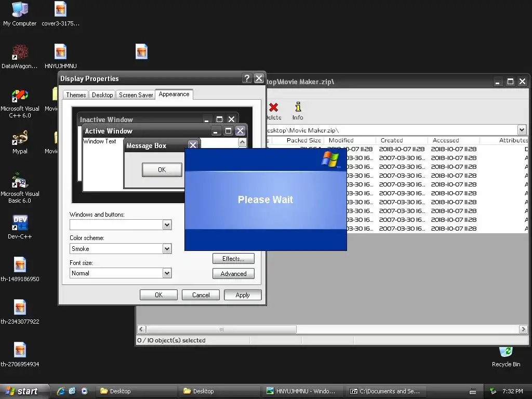Switch to the Desktop tab in Display Properties
Viewport: 532px width, 399px height.
point(102,95)
